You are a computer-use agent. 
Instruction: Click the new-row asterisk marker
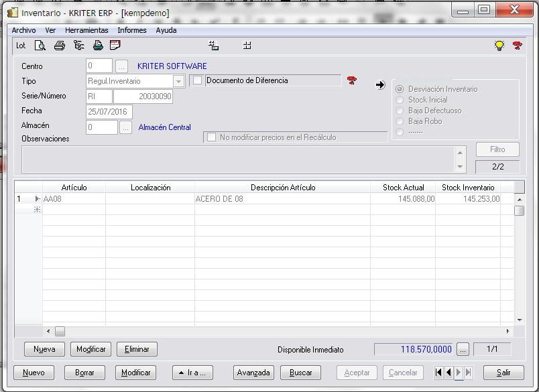point(37,209)
